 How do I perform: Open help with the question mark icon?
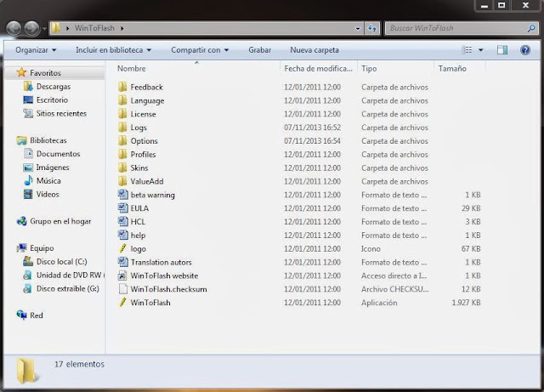coord(525,50)
